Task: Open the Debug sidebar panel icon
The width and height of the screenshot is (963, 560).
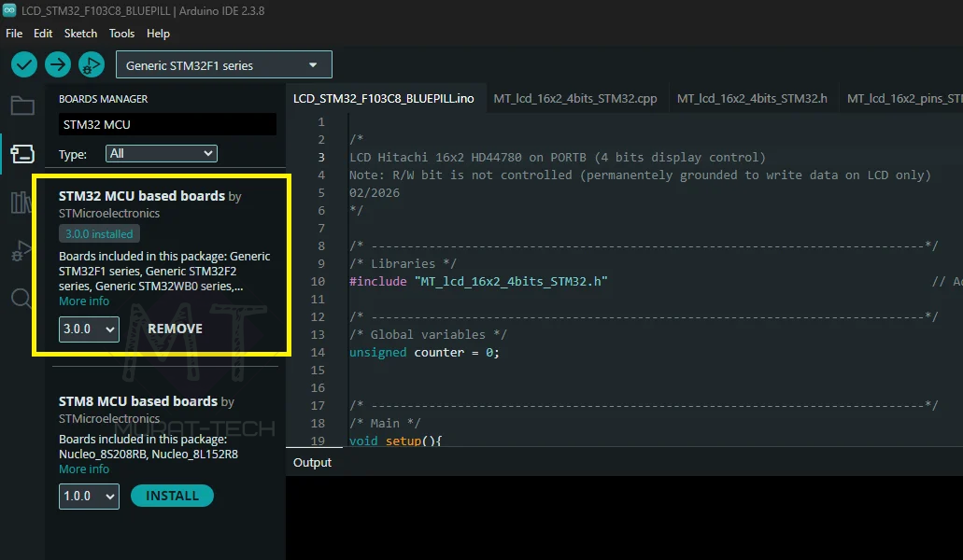Action: [21, 250]
